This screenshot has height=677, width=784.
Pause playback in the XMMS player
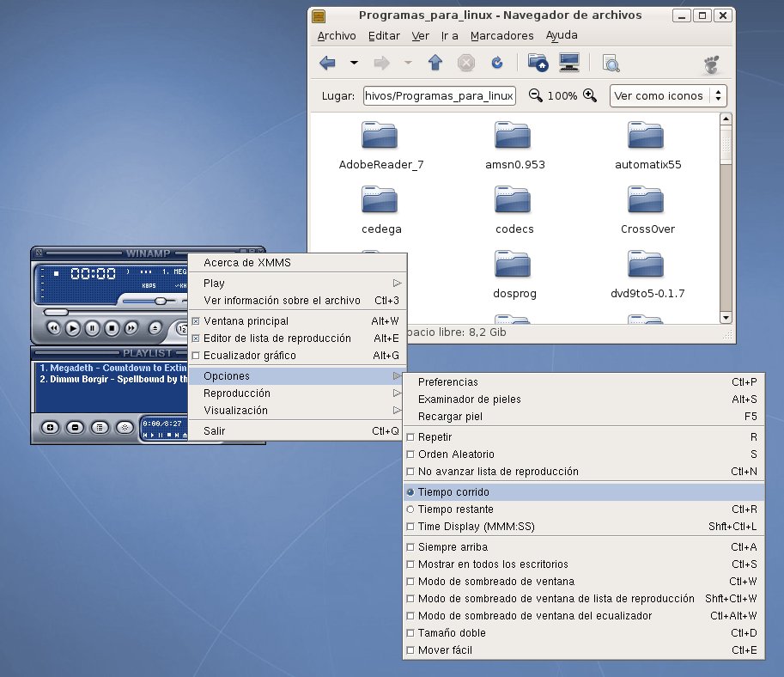click(x=92, y=328)
